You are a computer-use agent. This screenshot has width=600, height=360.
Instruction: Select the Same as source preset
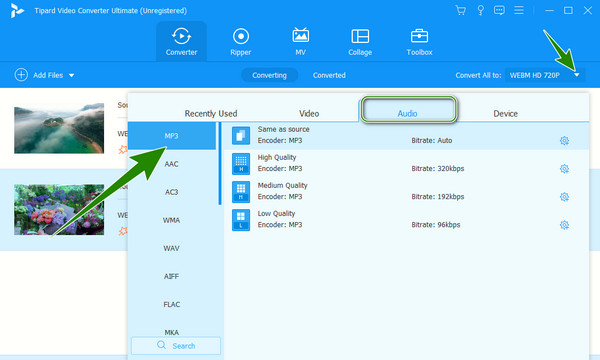tap(406, 135)
